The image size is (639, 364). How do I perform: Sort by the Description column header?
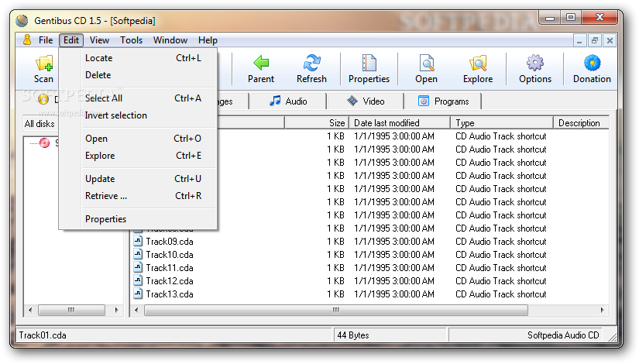tap(582, 122)
